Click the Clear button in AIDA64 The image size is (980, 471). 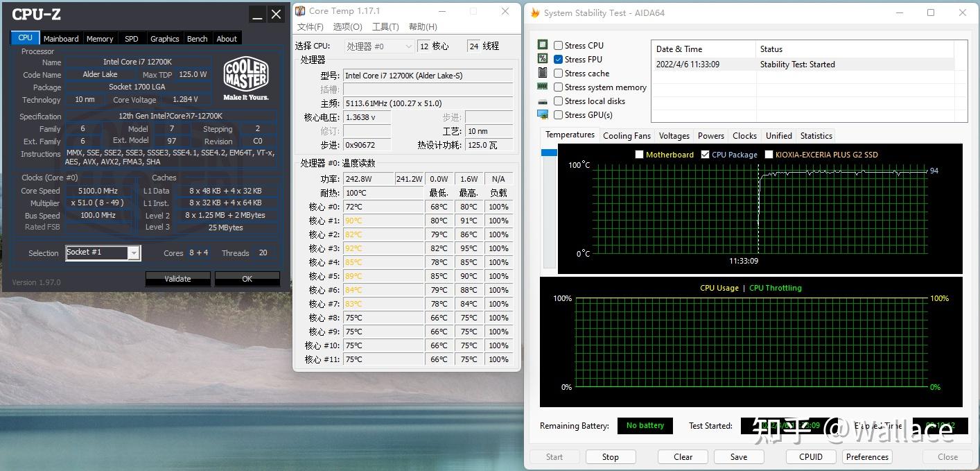(683, 457)
